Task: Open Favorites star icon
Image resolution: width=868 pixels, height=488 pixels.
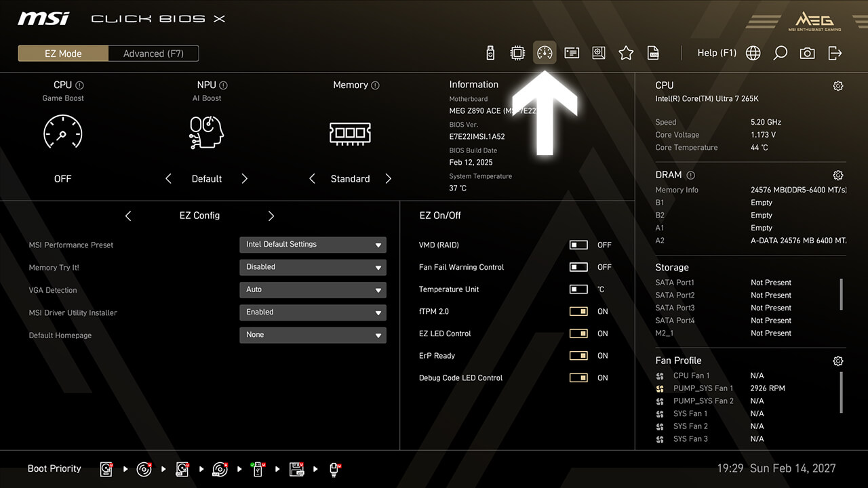Action: pos(626,53)
